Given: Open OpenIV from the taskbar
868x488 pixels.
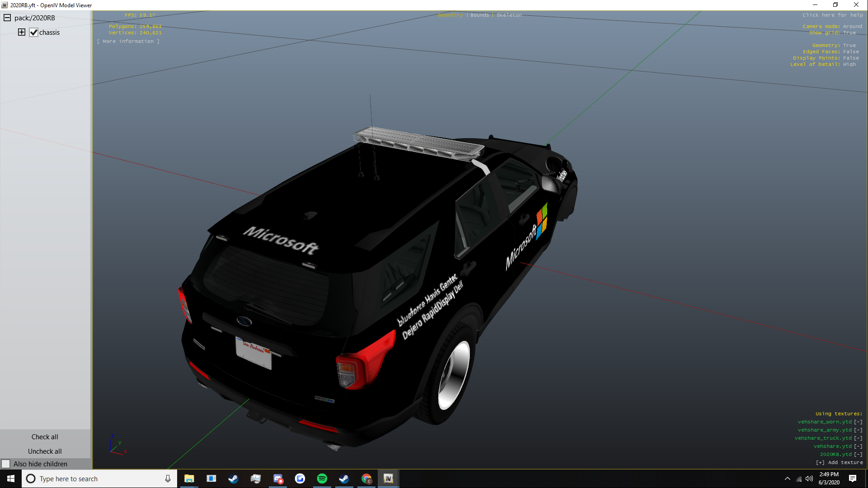Looking at the screenshot, I should click(388, 479).
